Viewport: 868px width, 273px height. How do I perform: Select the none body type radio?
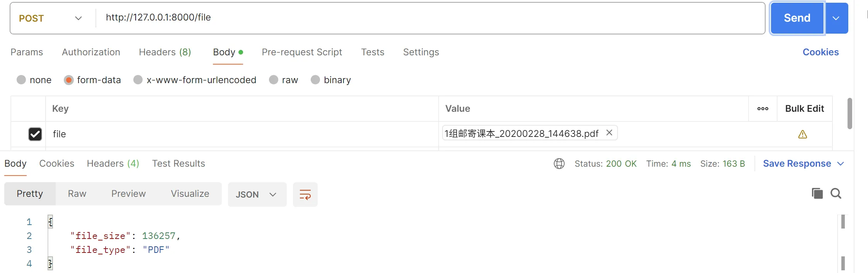[x=21, y=80]
